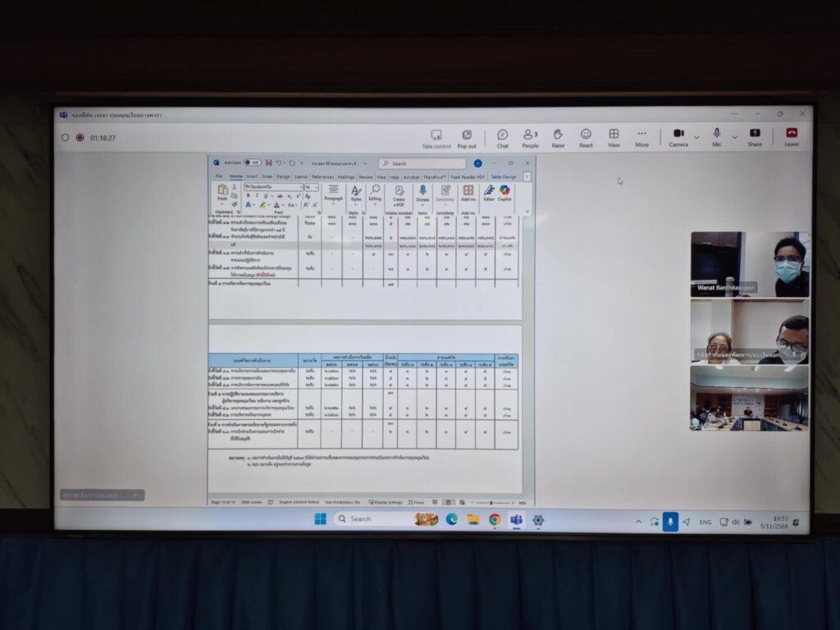This screenshot has height=630, width=840.
Task: Select Wanat Banthitasopon's video tile
Action: click(749, 264)
